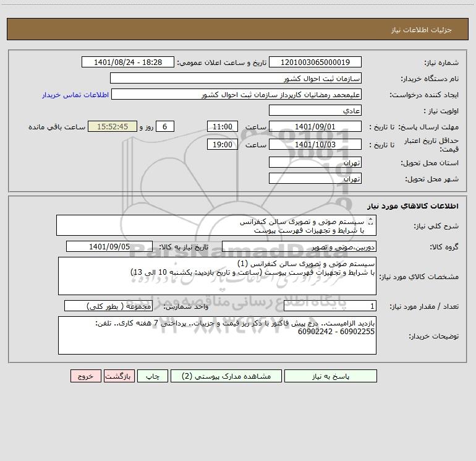This screenshot has height=461, width=476.
Task: Click the label واحد شمارش
Action: point(186,307)
